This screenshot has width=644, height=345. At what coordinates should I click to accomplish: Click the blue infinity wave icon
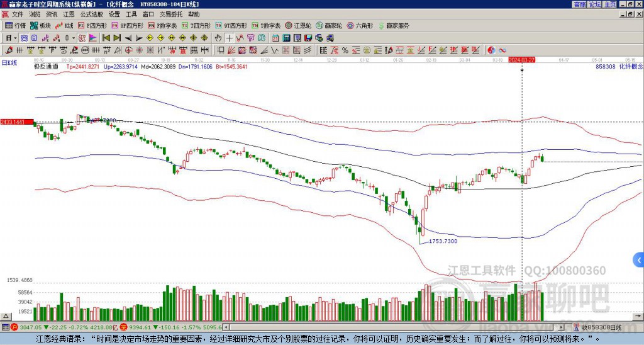point(502,50)
